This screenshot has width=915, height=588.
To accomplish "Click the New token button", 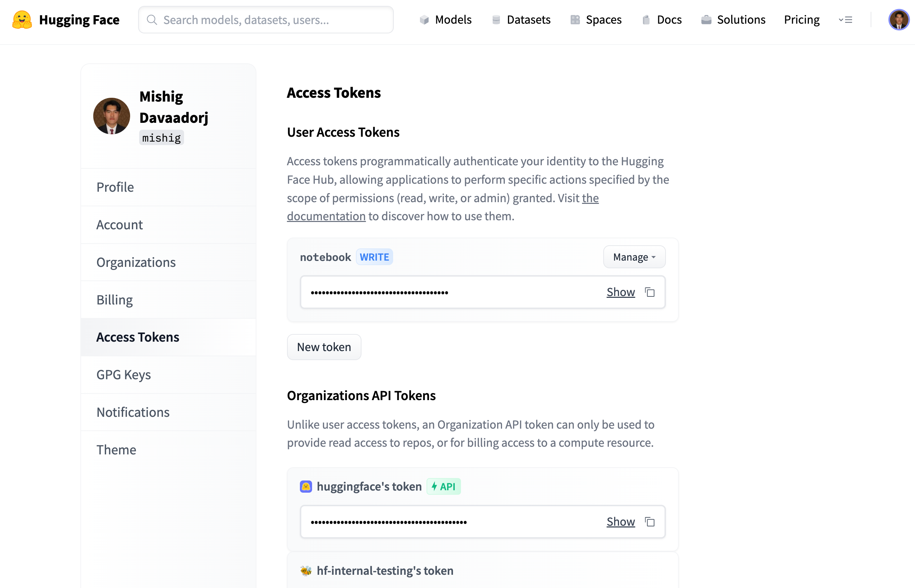I will [x=324, y=347].
